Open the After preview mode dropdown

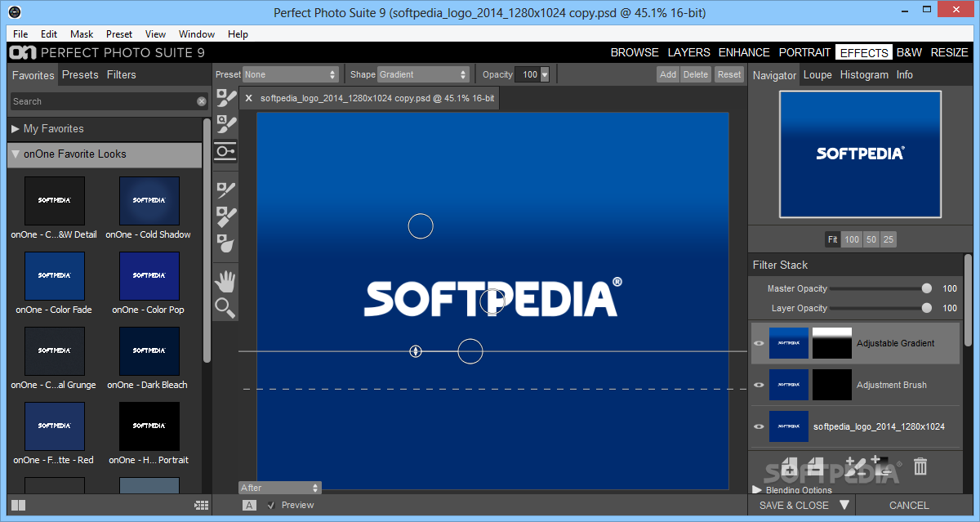click(x=280, y=488)
